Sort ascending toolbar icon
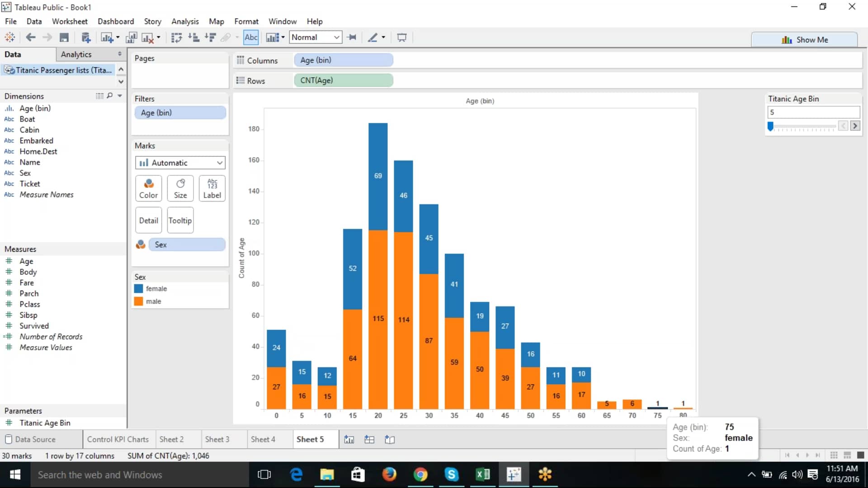The width and height of the screenshot is (868, 488). point(193,38)
